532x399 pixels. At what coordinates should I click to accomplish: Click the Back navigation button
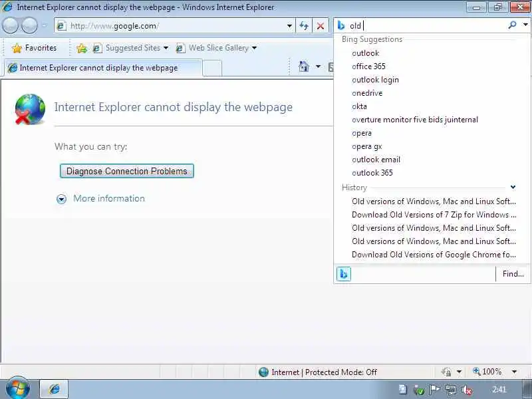pyautogui.click(x=10, y=26)
